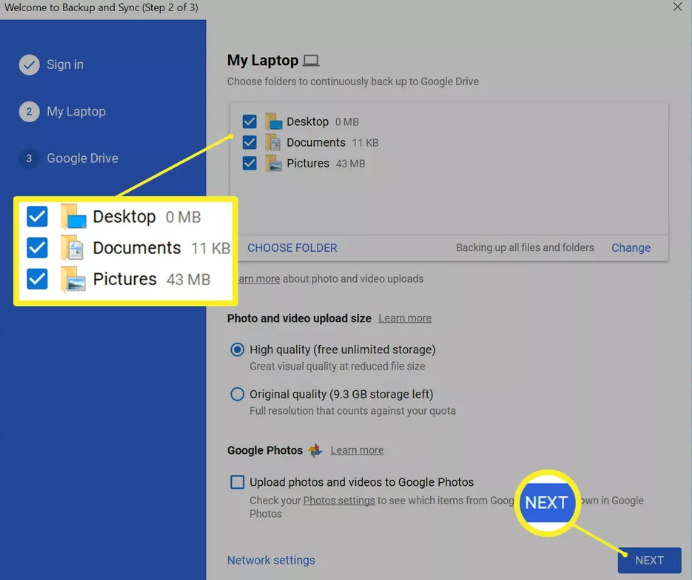Select the Google Drive step in sidebar

tap(83, 158)
